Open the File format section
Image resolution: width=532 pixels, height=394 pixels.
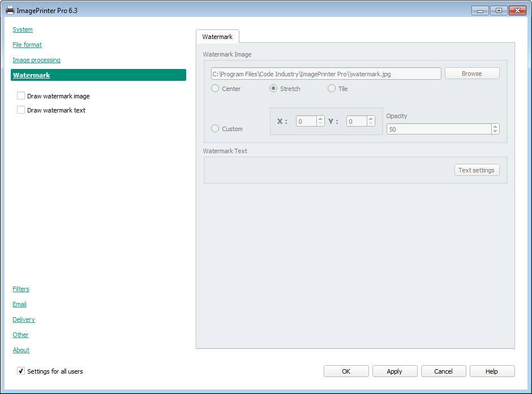(27, 45)
